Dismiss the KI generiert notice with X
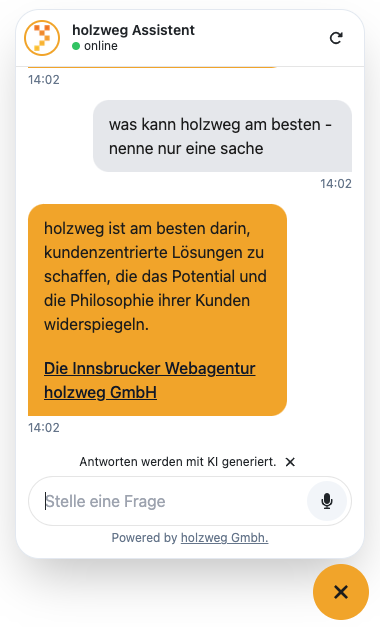380x627 pixels. 290,462
